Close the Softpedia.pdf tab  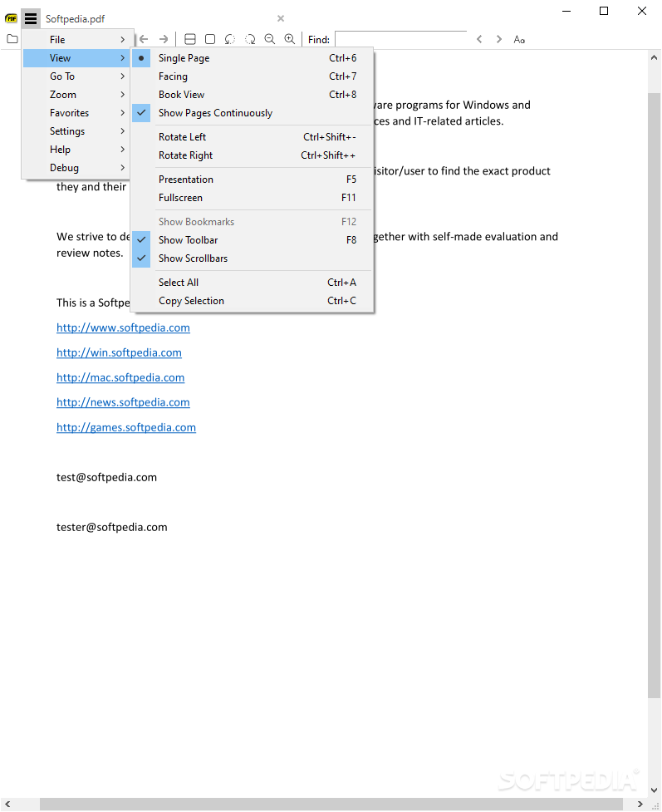[x=281, y=18]
